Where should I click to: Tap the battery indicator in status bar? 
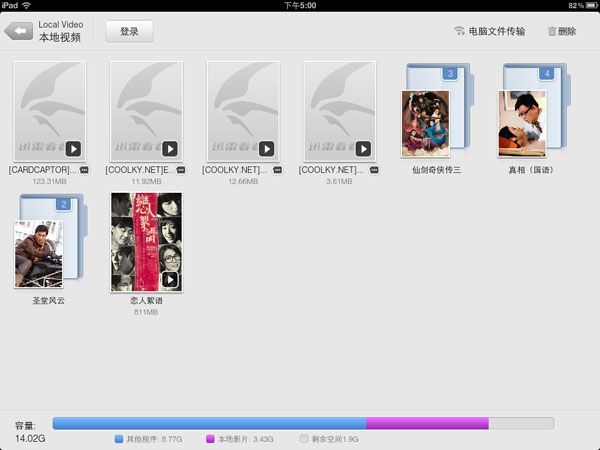(x=585, y=5)
